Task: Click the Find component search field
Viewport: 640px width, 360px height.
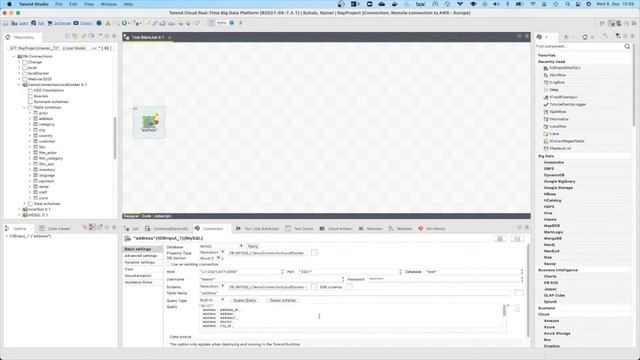Action: [579, 47]
